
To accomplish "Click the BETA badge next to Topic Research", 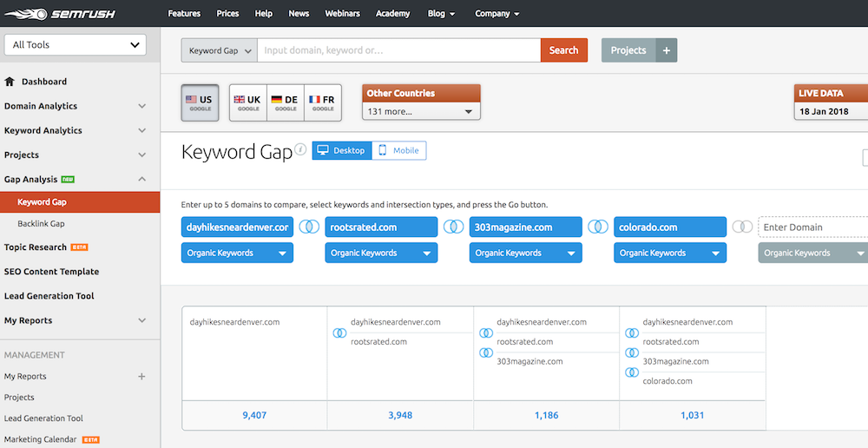I will pyautogui.click(x=79, y=247).
